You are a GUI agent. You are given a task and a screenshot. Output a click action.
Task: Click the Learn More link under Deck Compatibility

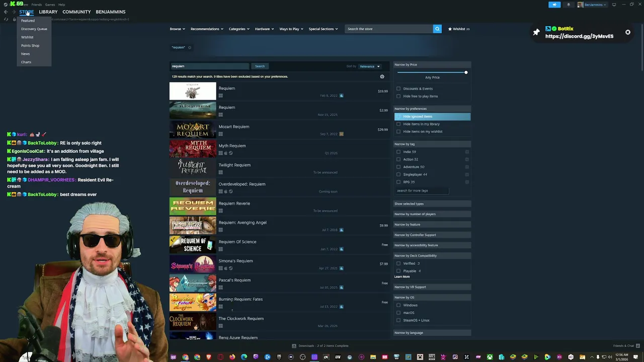(x=402, y=277)
